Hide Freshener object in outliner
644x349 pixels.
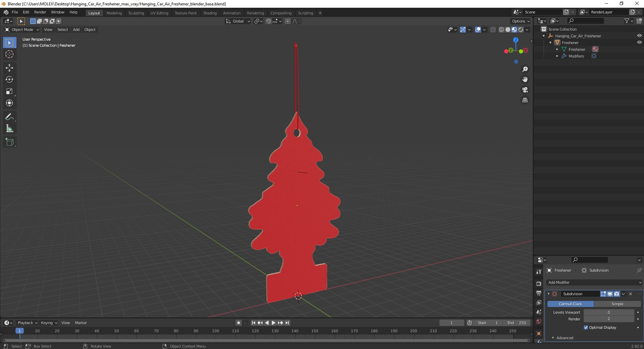(639, 42)
